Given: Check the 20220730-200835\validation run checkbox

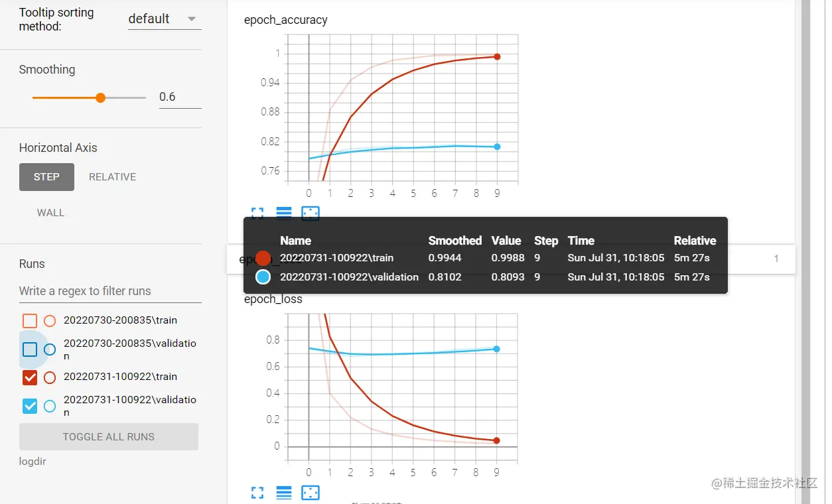Looking at the screenshot, I should 30,349.
